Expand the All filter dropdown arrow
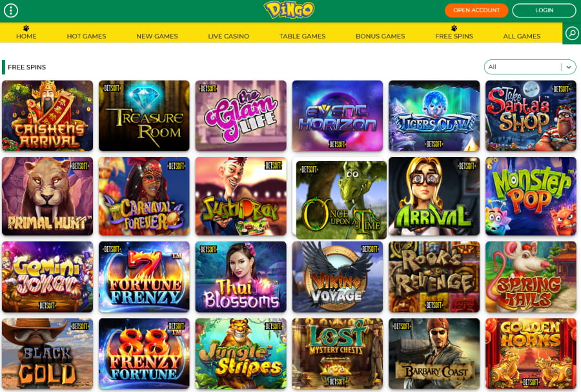This screenshot has height=392, width=581. 569,67
